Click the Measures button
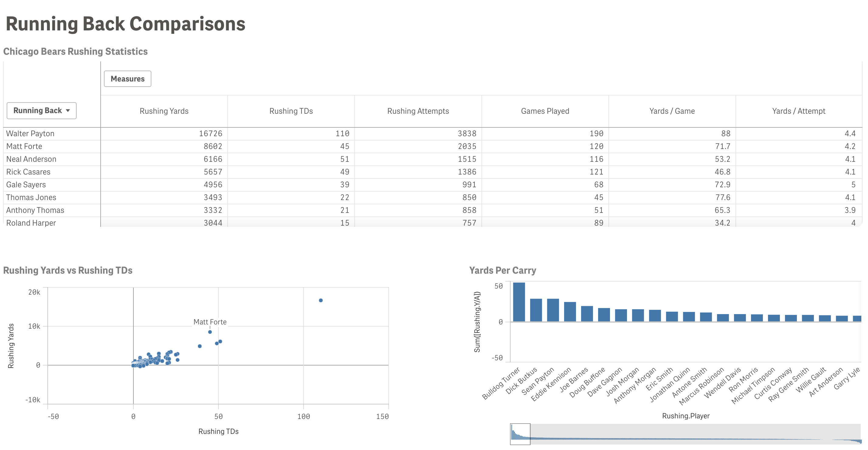 (x=127, y=78)
